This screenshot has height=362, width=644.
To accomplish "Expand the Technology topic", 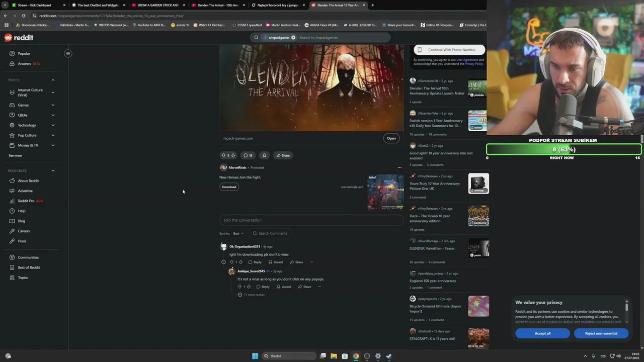I will point(53,125).
